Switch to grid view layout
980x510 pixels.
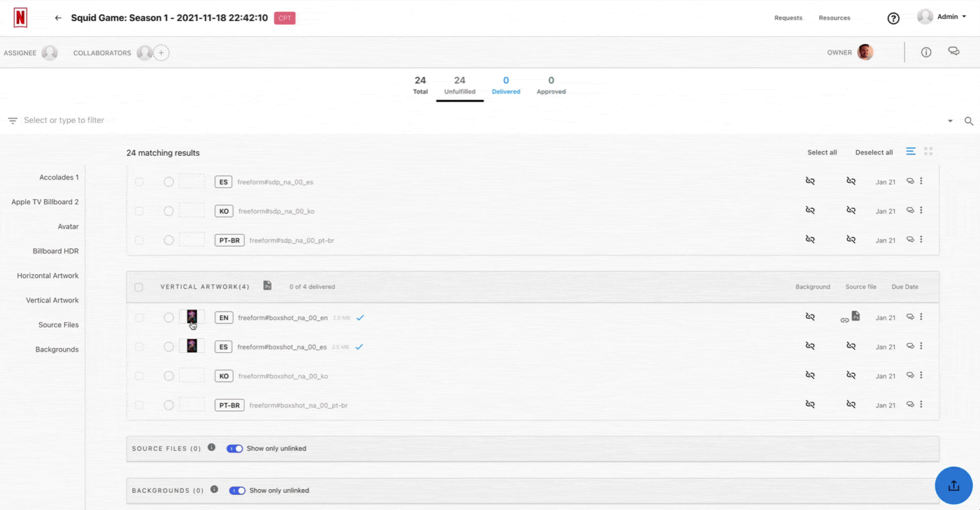click(928, 151)
